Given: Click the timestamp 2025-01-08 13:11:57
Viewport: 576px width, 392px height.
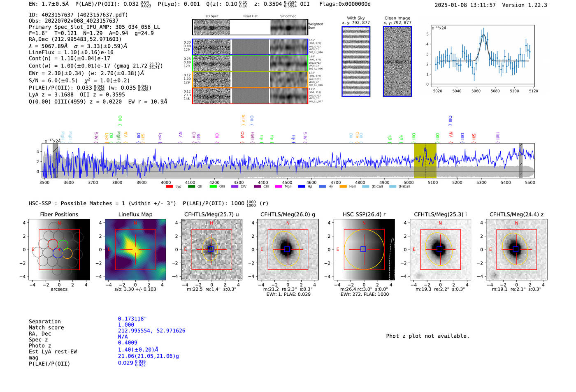Looking at the screenshot, I should click(465, 5).
